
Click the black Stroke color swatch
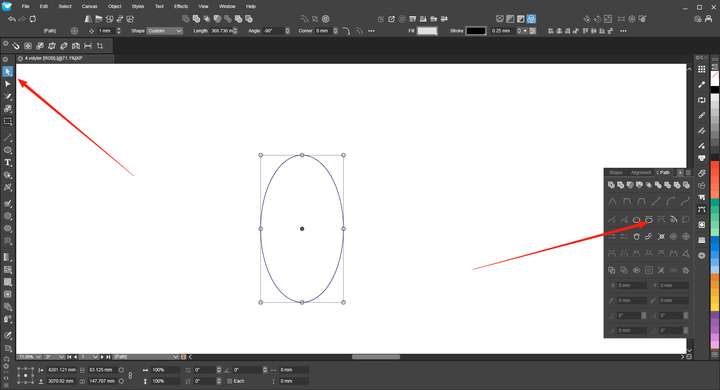(476, 31)
